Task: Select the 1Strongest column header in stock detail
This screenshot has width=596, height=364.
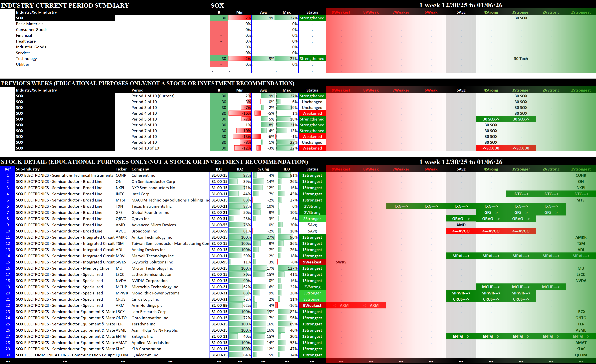Action: (581, 169)
